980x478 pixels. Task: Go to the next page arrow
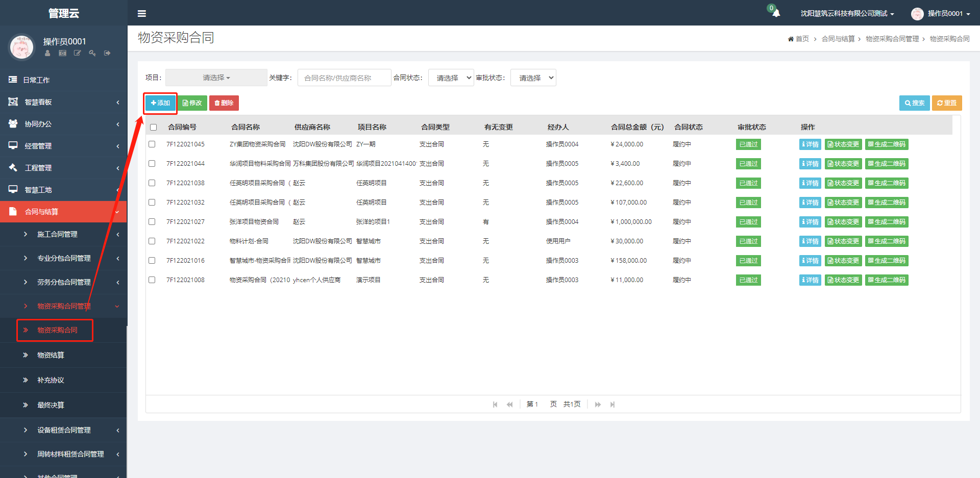click(598, 405)
